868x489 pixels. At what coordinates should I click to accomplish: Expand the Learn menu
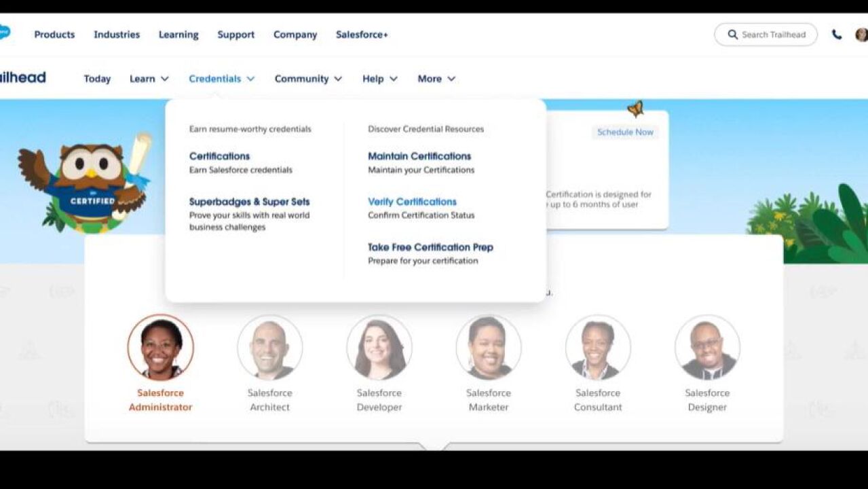(x=148, y=79)
